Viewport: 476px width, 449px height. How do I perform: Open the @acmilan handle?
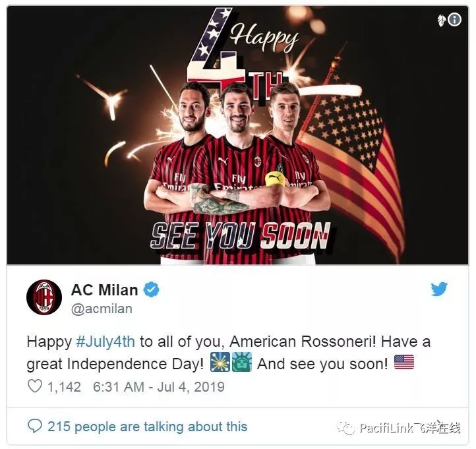point(102,309)
